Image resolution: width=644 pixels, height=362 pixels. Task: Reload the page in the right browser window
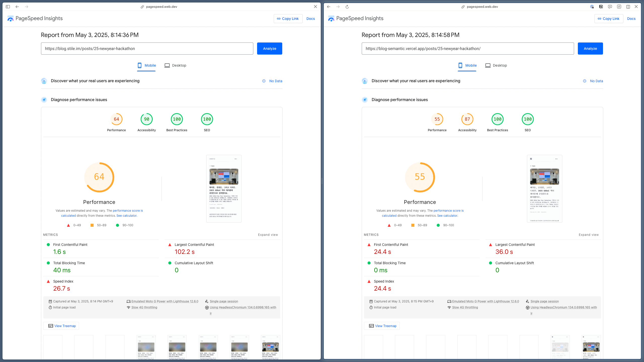[x=347, y=7]
